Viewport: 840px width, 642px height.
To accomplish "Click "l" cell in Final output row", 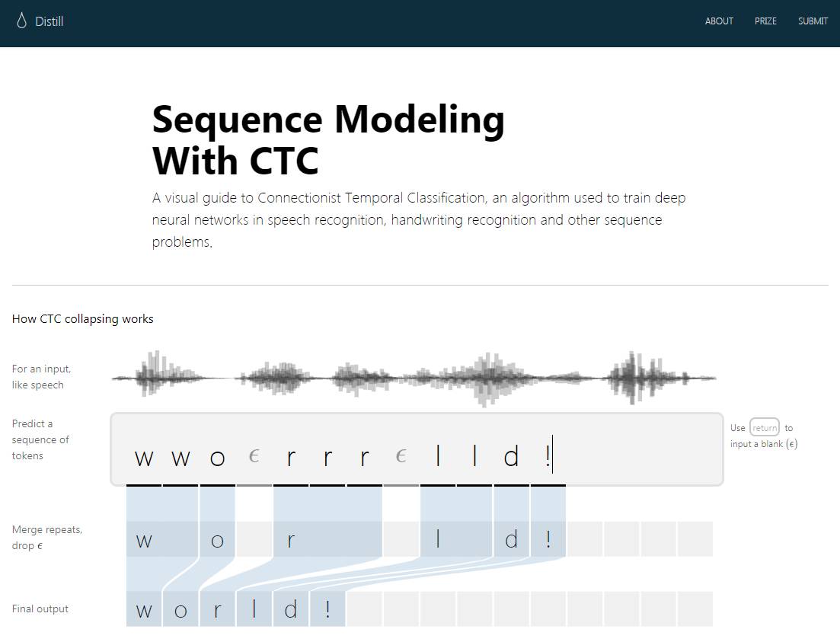I will point(254,610).
